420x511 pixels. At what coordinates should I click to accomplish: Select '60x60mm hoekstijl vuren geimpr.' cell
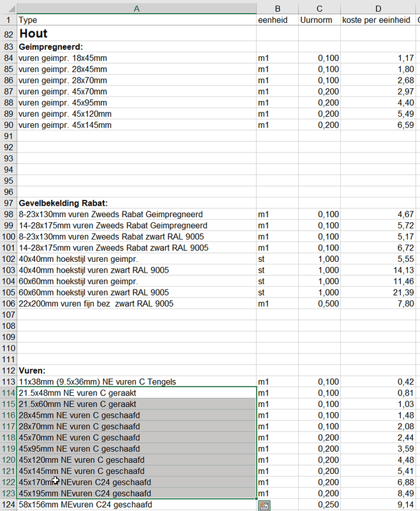137,281
